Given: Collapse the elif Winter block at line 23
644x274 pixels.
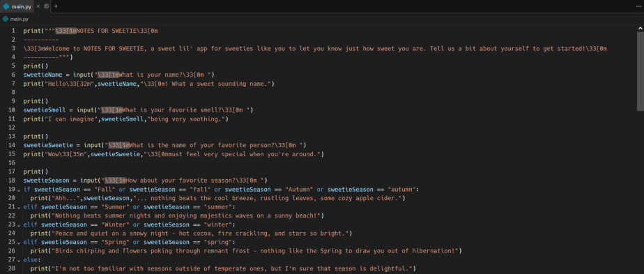Looking at the screenshot, I should coord(19,224).
